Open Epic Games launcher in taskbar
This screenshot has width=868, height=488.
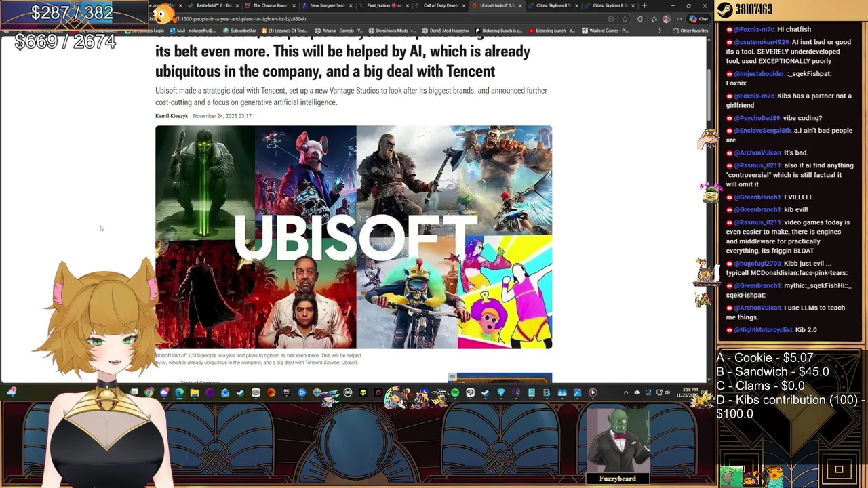pyautogui.click(x=286, y=392)
